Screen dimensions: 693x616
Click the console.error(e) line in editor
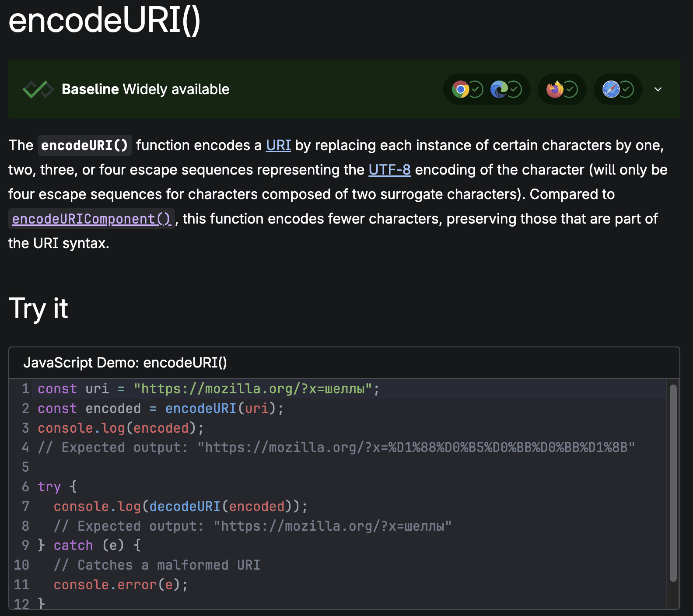pos(121,585)
